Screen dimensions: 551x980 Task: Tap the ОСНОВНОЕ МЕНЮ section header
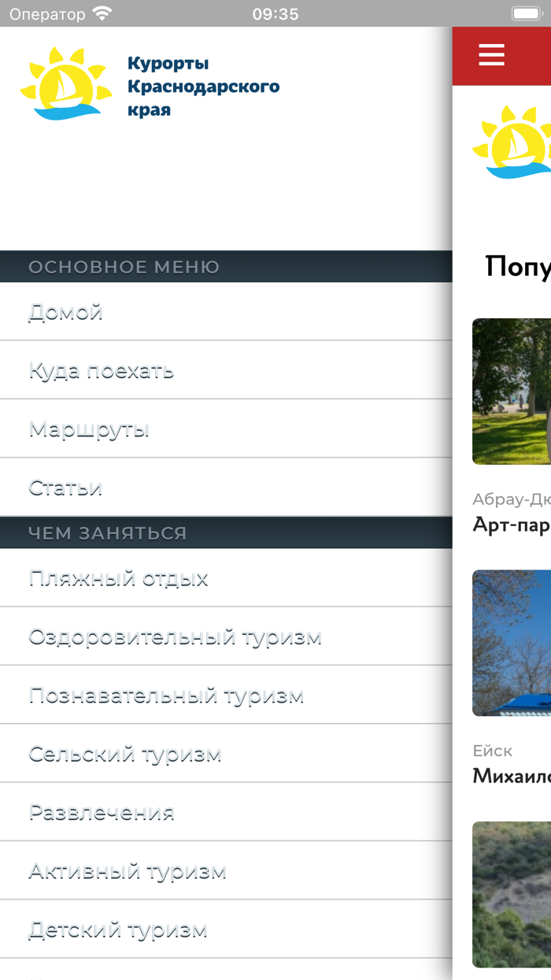click(226, 267)
